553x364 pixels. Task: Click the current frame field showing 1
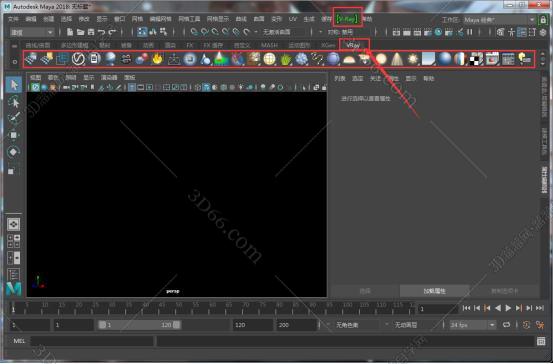[437, 309]
